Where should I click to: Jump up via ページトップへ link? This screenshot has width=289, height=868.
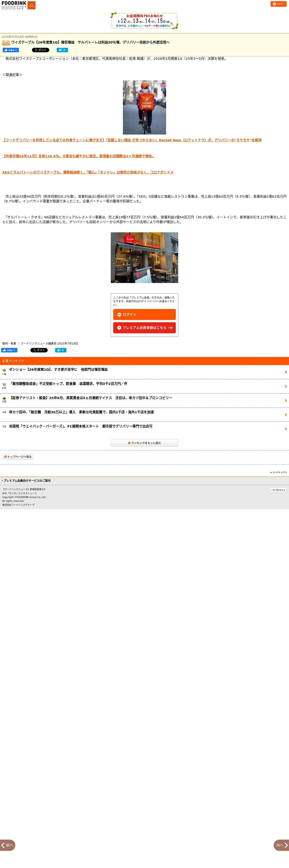[x=279, y=472]
